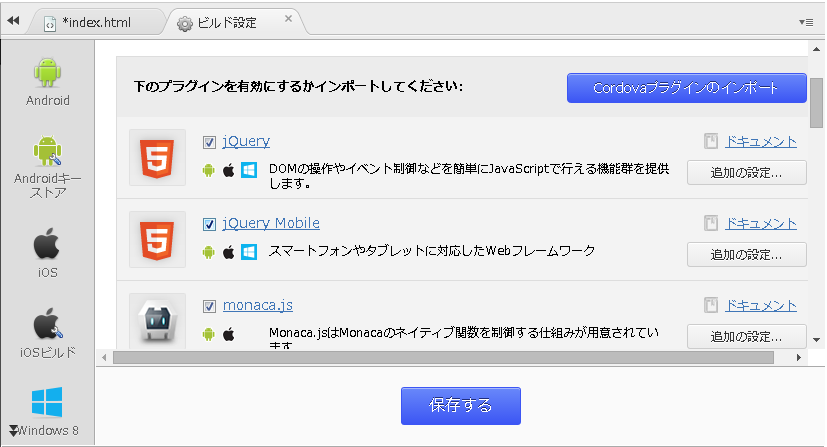Click the horizontal scrollbar thumb
The width and height of the screenshot is (827, 447).
point(444,357)
